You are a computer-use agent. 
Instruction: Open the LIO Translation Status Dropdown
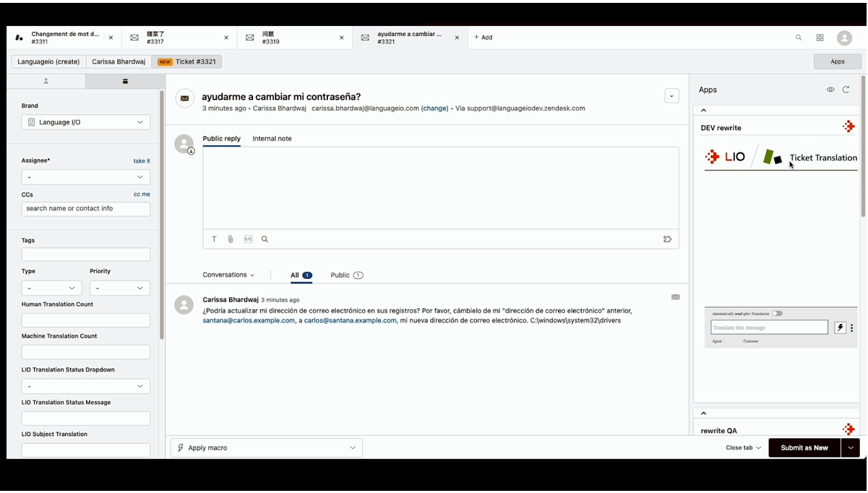(x=86, y=387)
